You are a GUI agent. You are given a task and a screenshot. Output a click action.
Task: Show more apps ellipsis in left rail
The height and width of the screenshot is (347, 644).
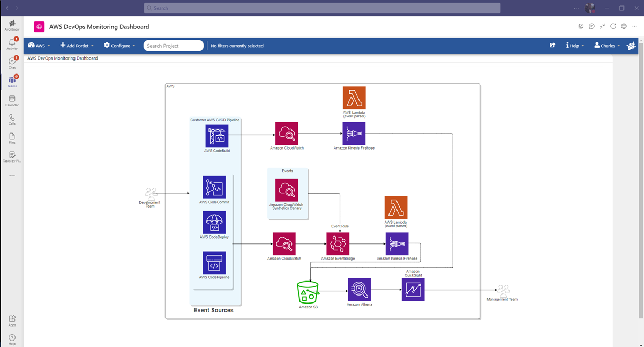coord(12,176)
